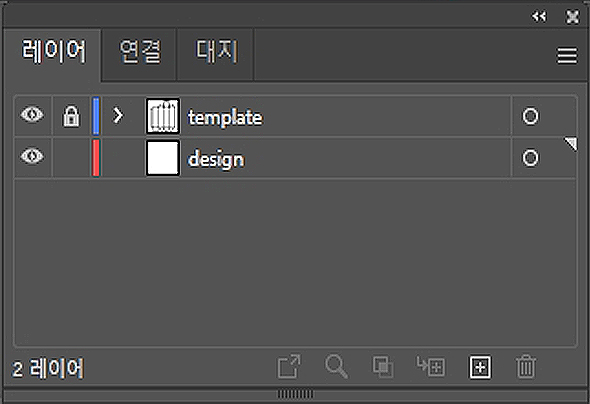Expand the template layer chevron
This screenshot has height=404, width=590.
(118, 115)
